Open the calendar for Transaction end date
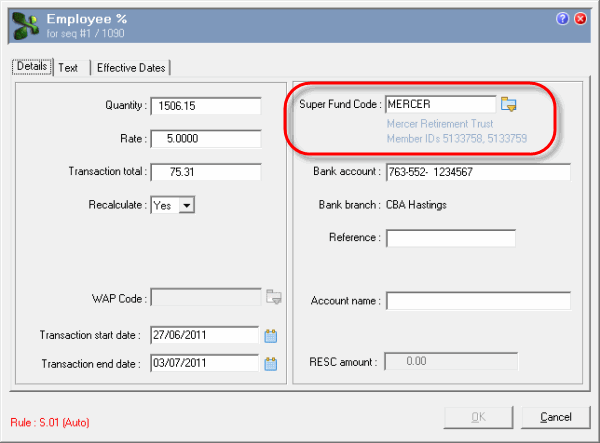 270,364
